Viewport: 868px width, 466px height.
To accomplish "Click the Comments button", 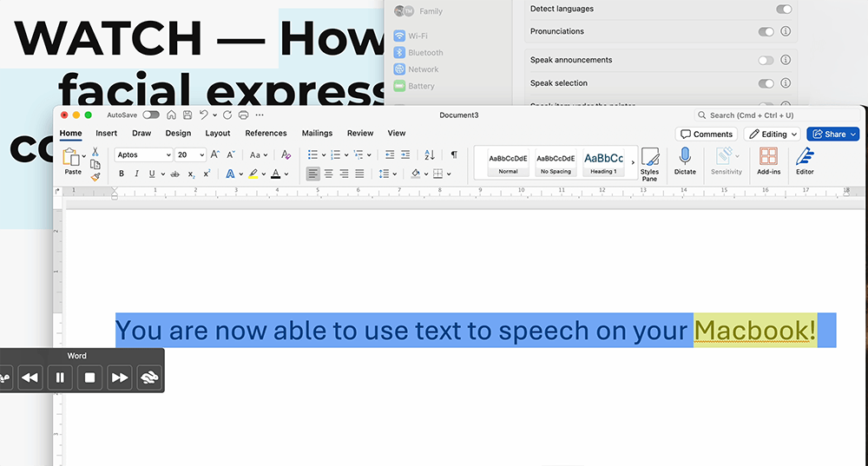I will tap(707, 135).
